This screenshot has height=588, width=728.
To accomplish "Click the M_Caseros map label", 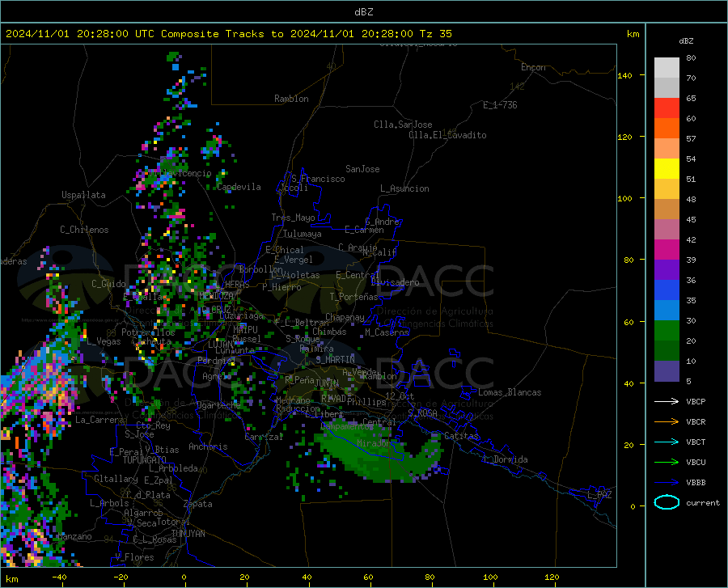I will coord(387,332).
